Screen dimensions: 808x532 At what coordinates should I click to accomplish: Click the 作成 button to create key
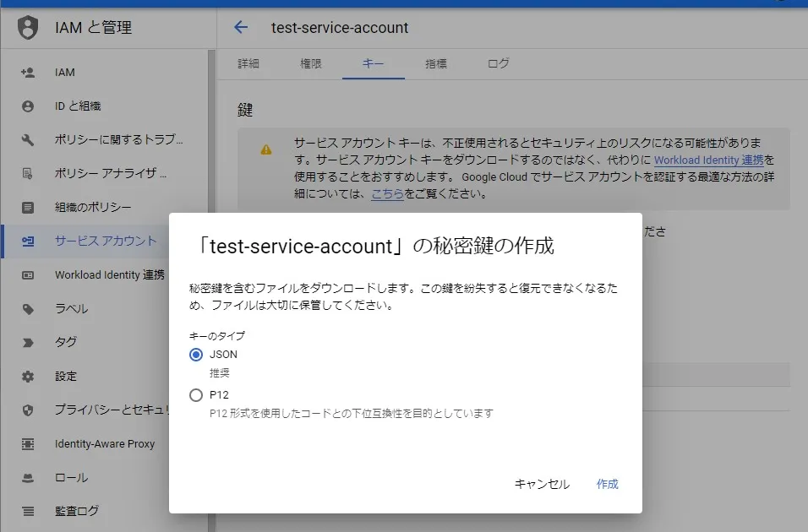coord(607,484)
